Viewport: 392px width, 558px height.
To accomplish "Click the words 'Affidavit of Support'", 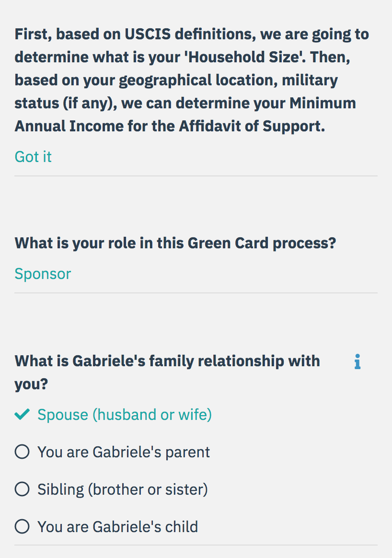I will (252, 126).
